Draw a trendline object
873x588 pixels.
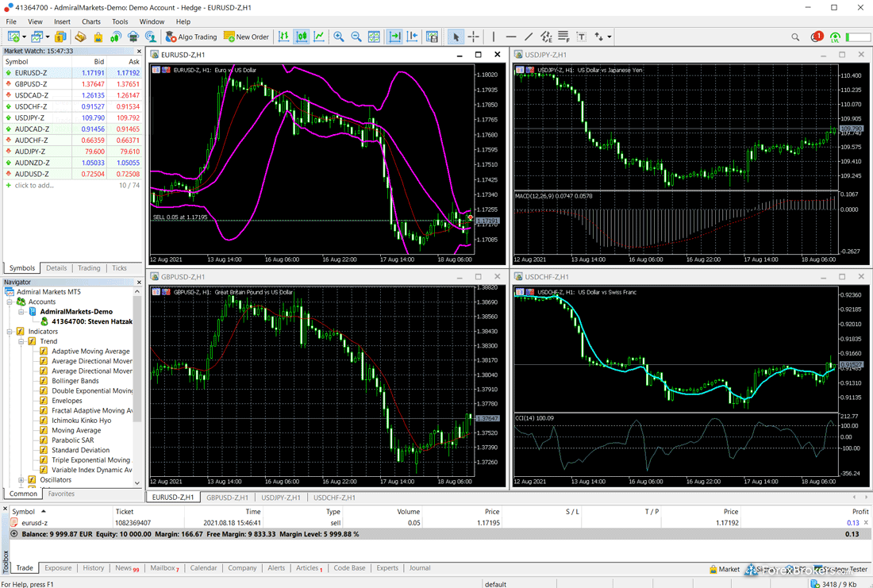pos(529,37)
